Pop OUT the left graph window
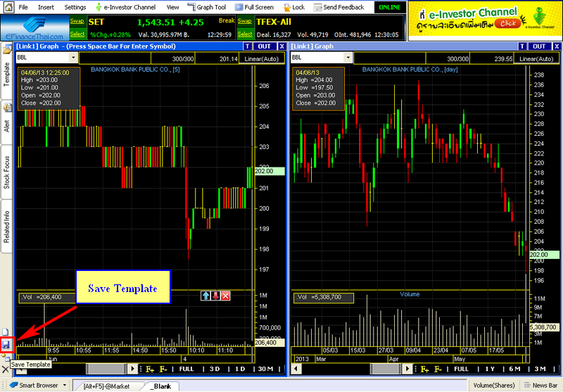 [265, 46]
